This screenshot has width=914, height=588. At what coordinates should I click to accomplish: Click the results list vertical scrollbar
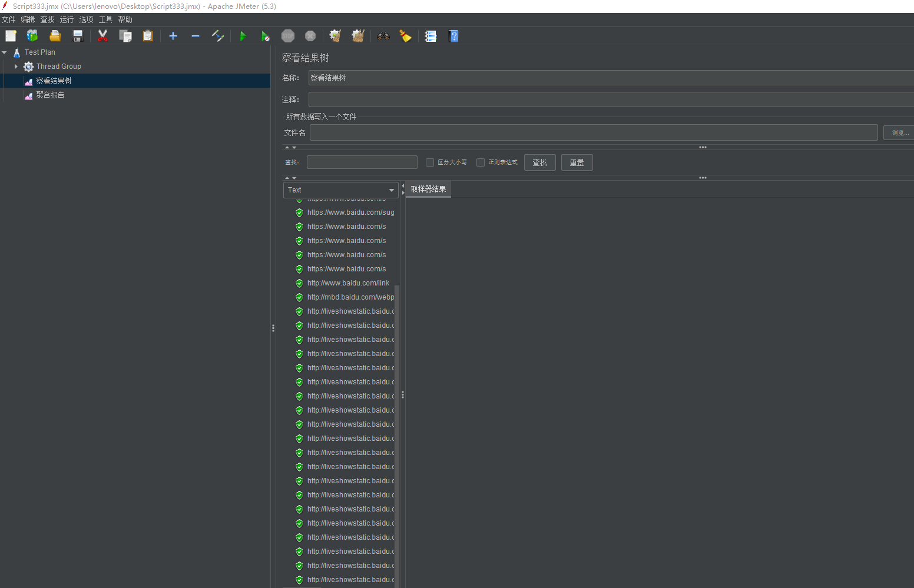click(397, 436)
